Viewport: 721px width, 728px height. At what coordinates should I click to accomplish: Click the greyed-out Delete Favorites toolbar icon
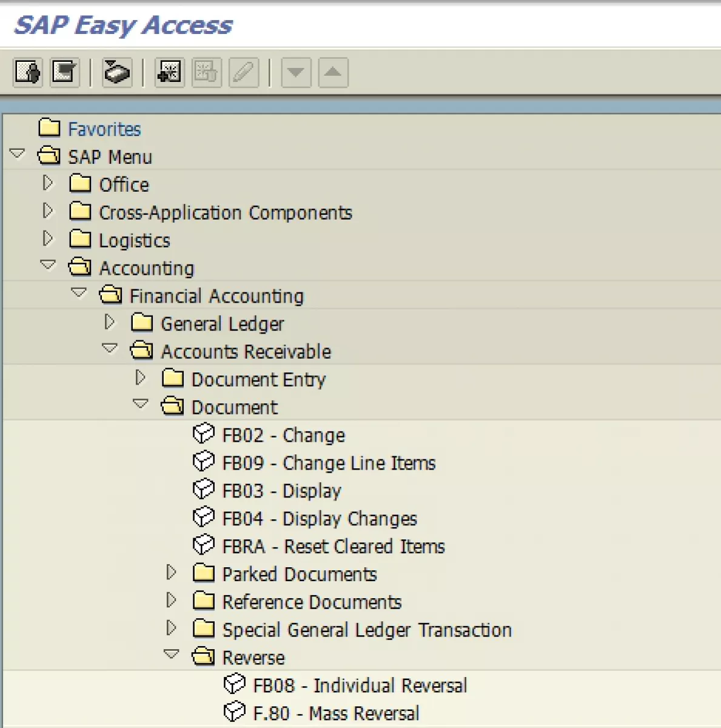tap(207, 73)
